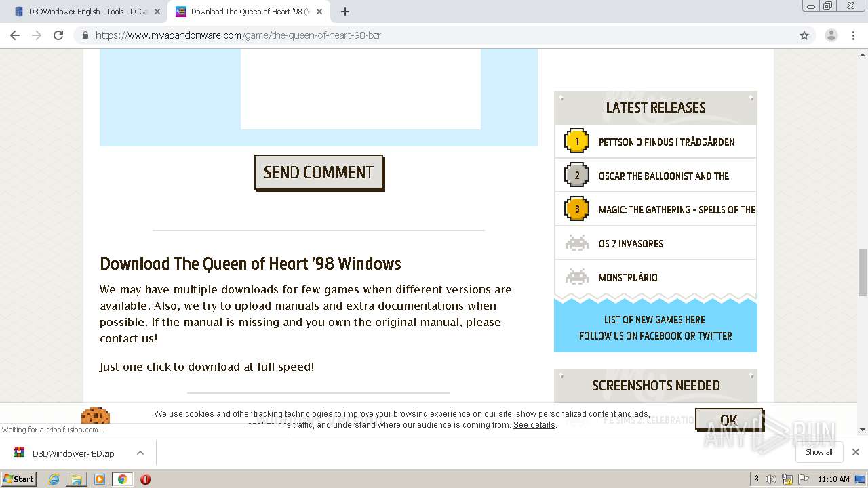Open the Chrome profile avatar menu
Viewport: 868px width, 488px height.
point(831,35)
